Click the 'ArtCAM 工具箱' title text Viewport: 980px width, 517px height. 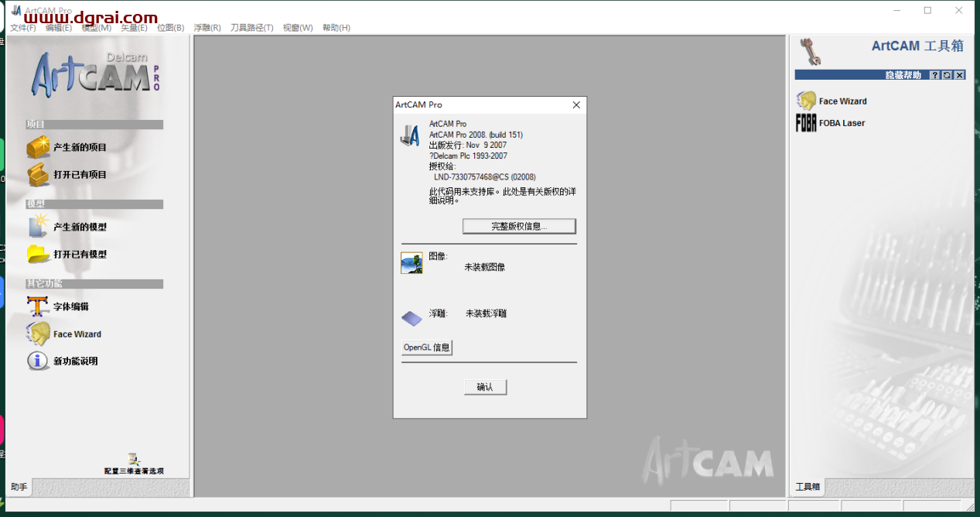(x=917, y=46)
